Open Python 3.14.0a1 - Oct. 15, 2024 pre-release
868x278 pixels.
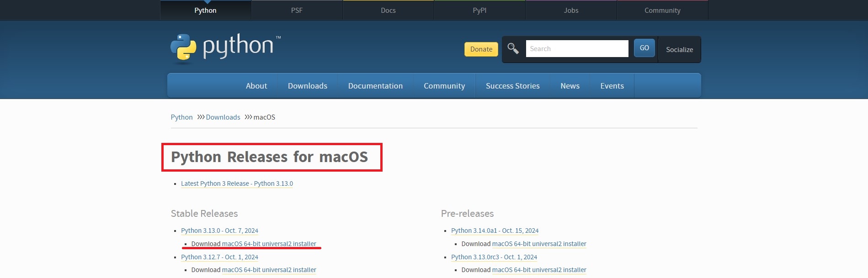coord(495,231)
